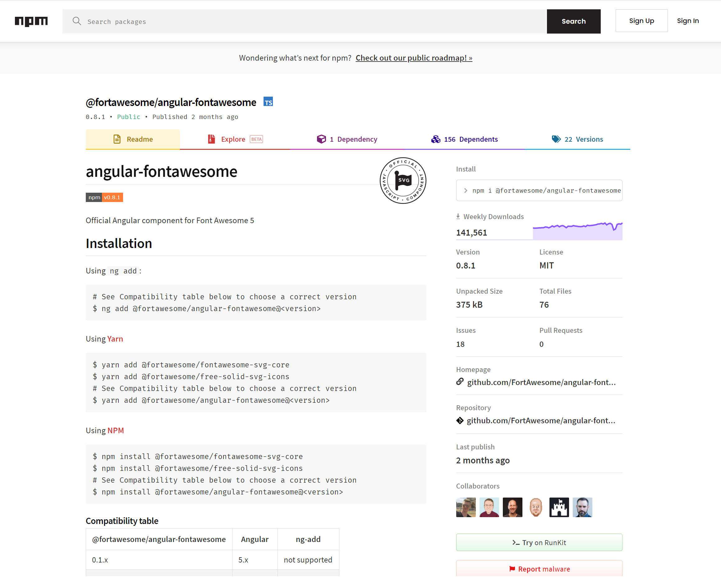
Task: Open the first collaborator's avatar
Action: coord(466,507)
